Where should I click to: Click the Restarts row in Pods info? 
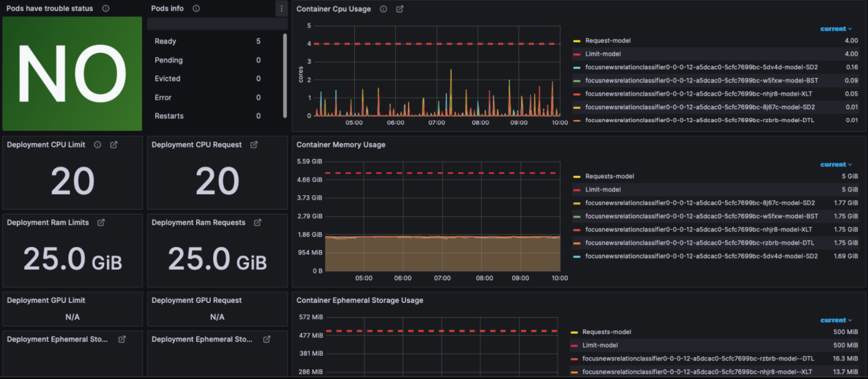[x=215, y=116]
